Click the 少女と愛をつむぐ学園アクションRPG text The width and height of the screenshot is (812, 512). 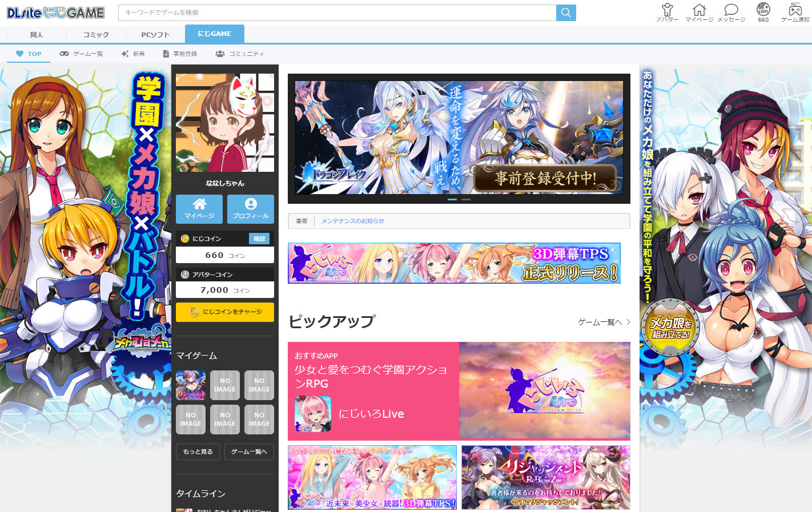[371, 377]
